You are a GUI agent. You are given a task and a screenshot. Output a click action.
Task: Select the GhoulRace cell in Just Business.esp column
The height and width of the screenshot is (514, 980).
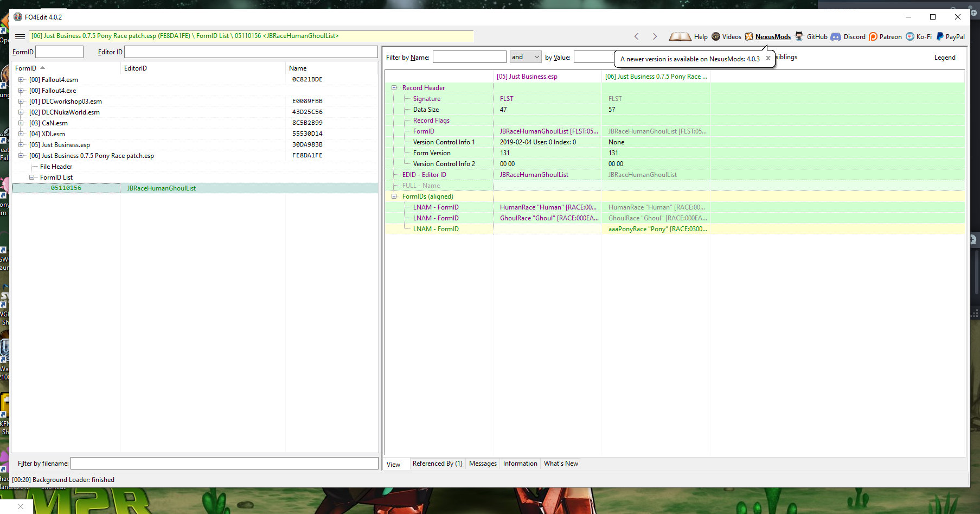pyautogui.click(x=547, y=218)
